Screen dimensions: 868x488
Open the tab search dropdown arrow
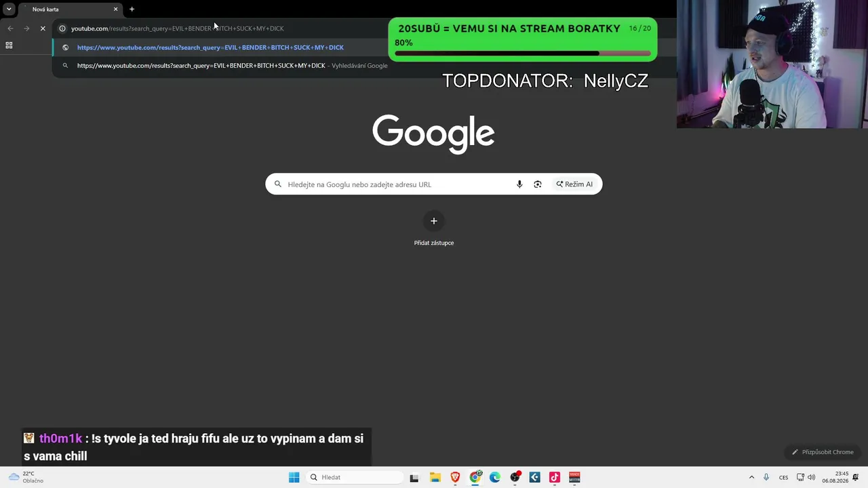tap(9, 9)
